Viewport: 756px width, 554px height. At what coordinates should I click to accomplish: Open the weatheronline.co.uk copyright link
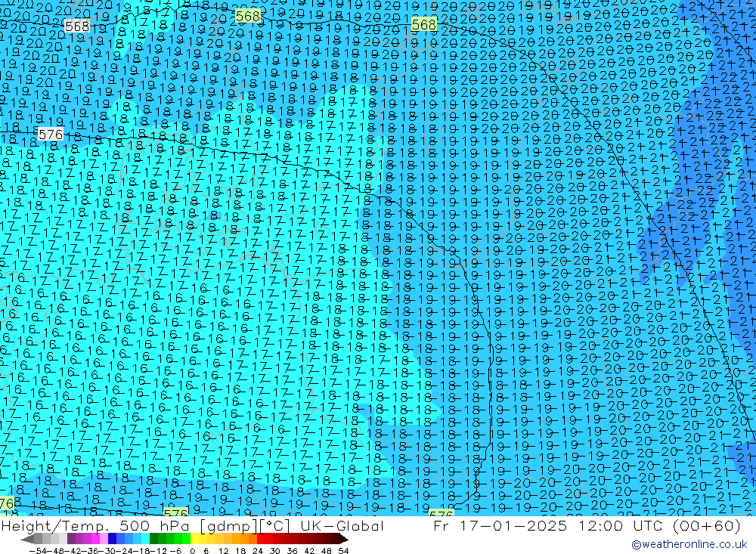[x=689, y=544]
